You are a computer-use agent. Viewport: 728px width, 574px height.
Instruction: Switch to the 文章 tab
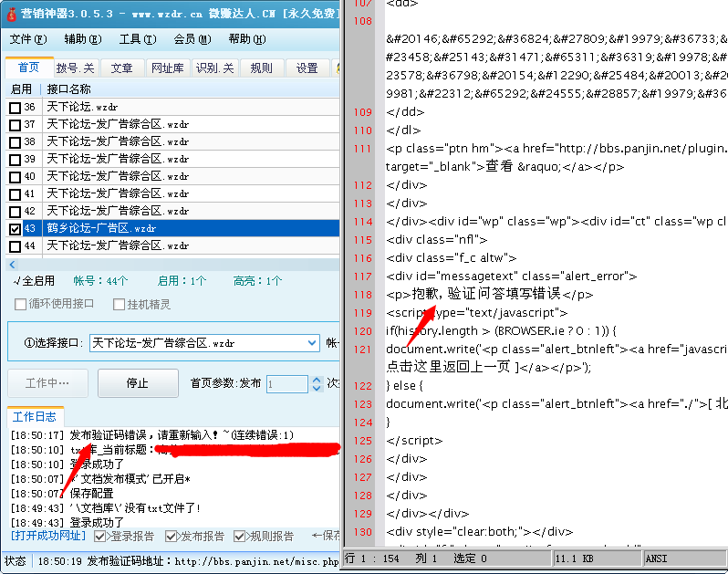pyautogui.click(x=121, y=68)
